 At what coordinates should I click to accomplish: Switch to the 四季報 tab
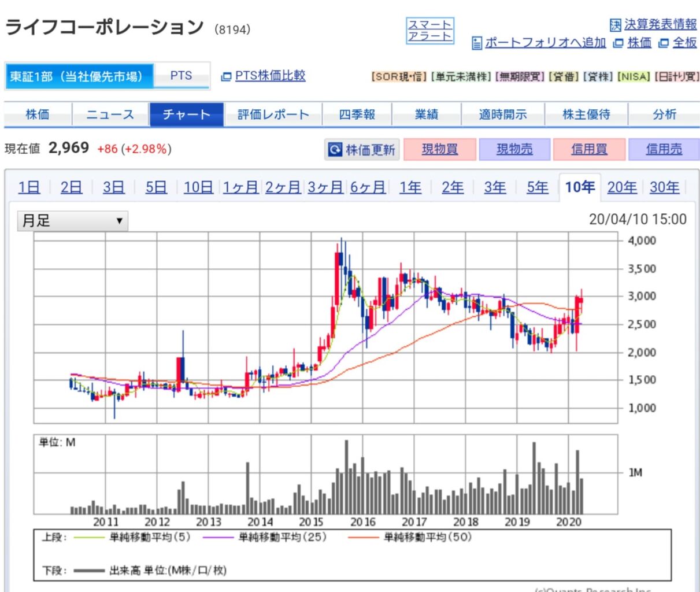click(x=357, y=114)
